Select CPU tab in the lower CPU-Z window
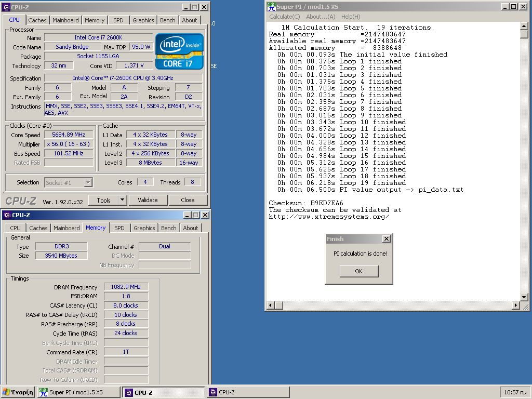The width and height of the screenshot is (532, 399). click(x=15, y=228)
